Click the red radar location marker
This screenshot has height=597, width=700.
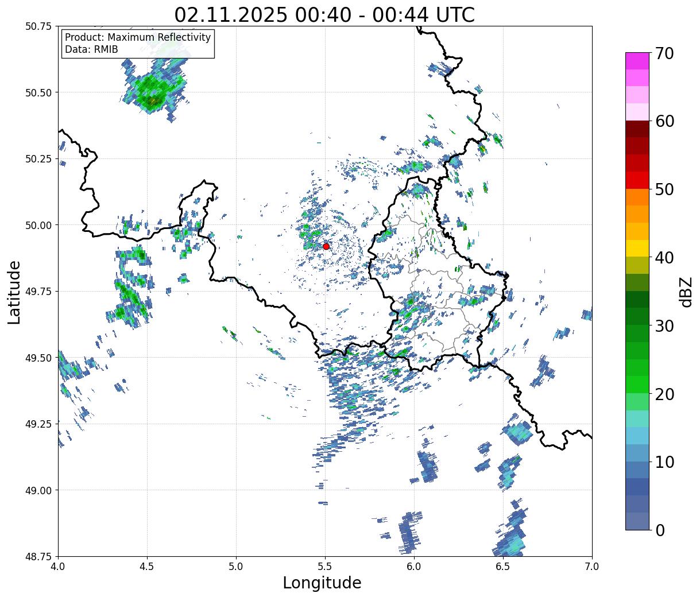pyautogui.click(x=326, y=246)
